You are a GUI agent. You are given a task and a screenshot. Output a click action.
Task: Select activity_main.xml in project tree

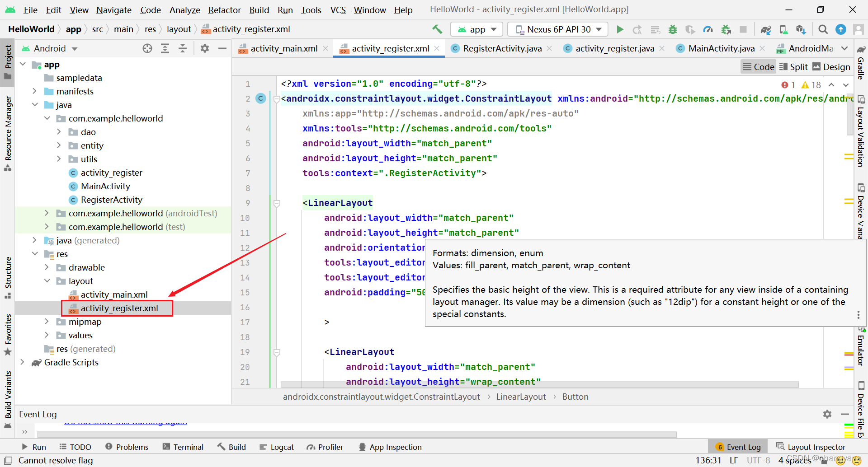[x=114, y=294]
